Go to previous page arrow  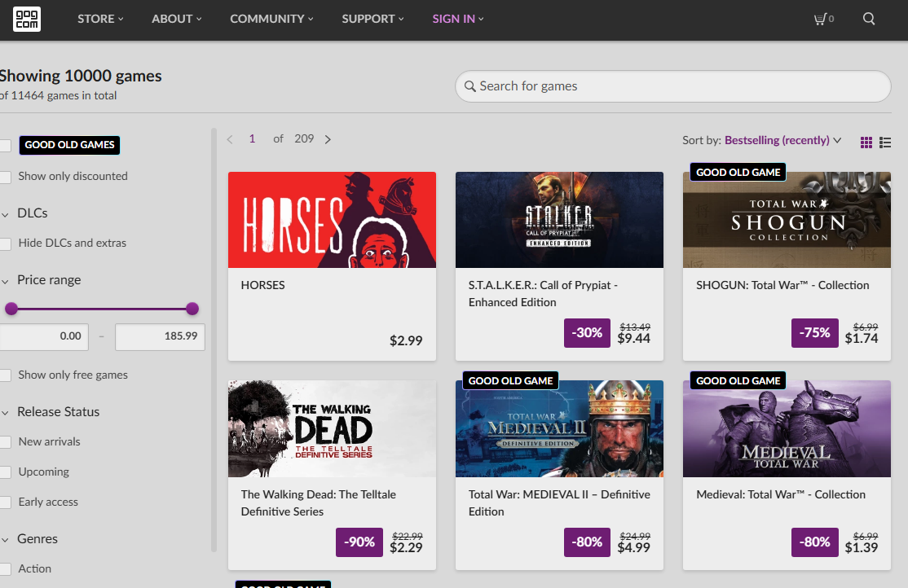230,139
